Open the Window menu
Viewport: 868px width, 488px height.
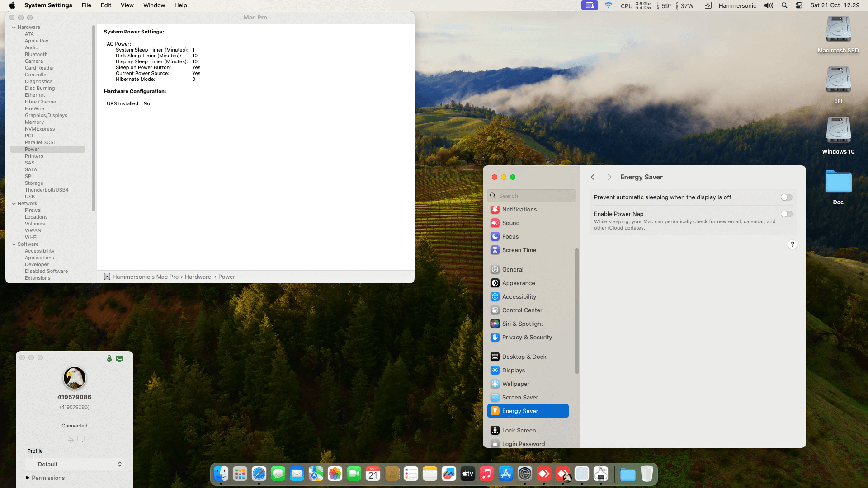(154, 5)
